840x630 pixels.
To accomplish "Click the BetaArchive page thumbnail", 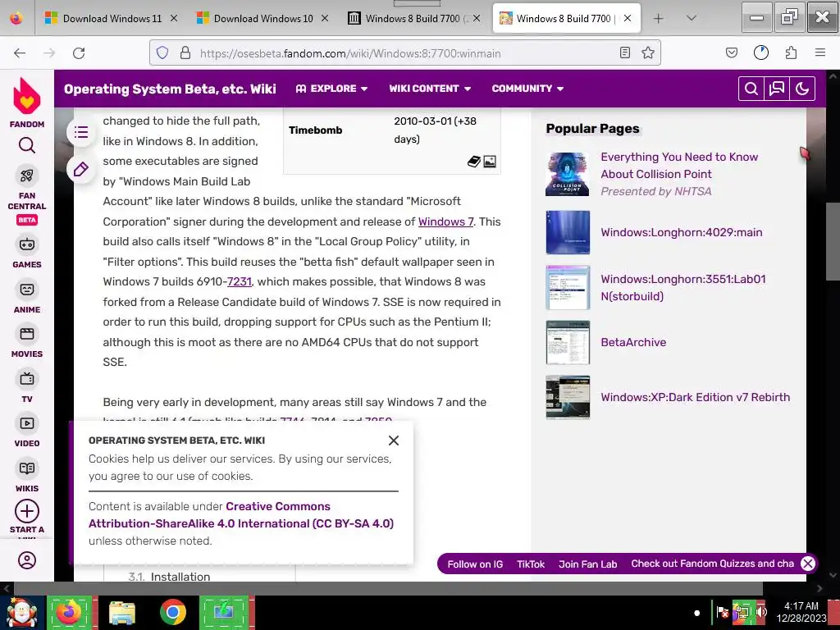I will pyautogui.click(x=568, y=342).
